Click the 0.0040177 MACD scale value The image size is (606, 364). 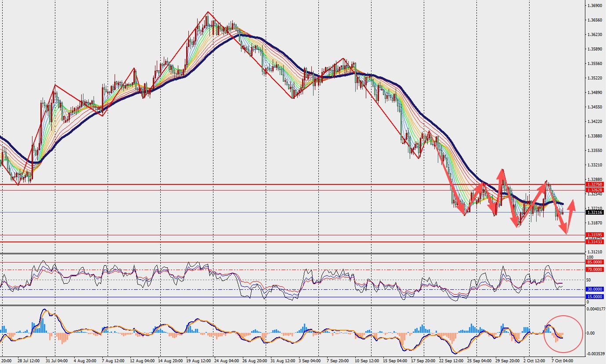596,309
